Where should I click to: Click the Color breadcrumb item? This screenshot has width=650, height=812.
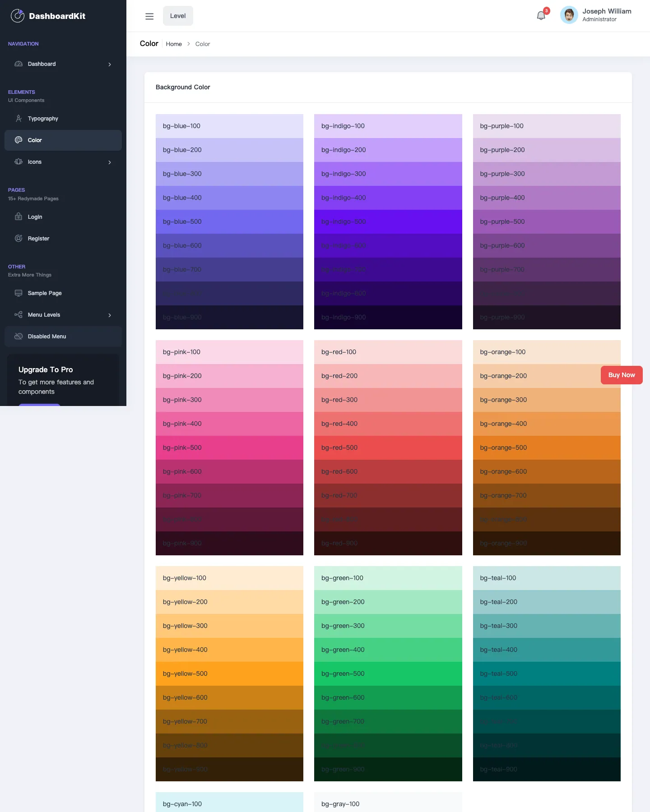tap(203, 44)
